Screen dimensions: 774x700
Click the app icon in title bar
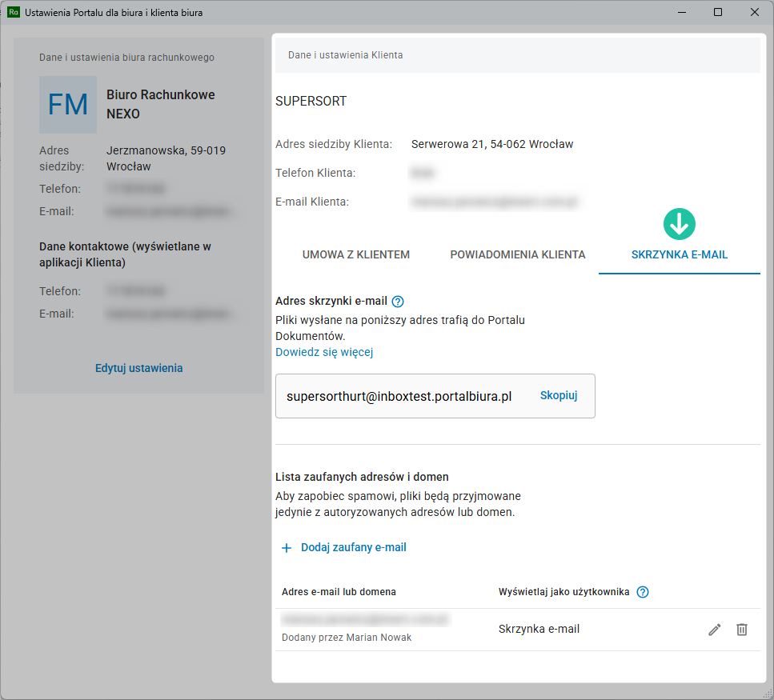coord(13,13)
